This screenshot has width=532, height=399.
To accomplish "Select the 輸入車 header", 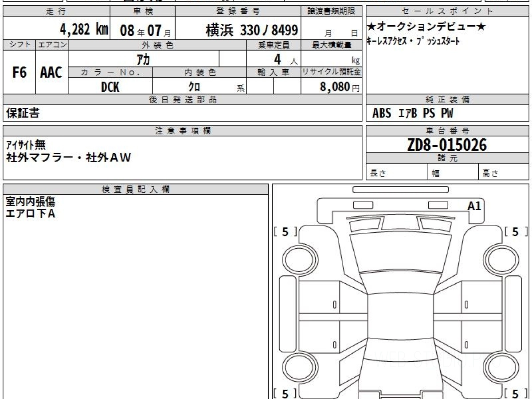I will [x=274, y=72].
